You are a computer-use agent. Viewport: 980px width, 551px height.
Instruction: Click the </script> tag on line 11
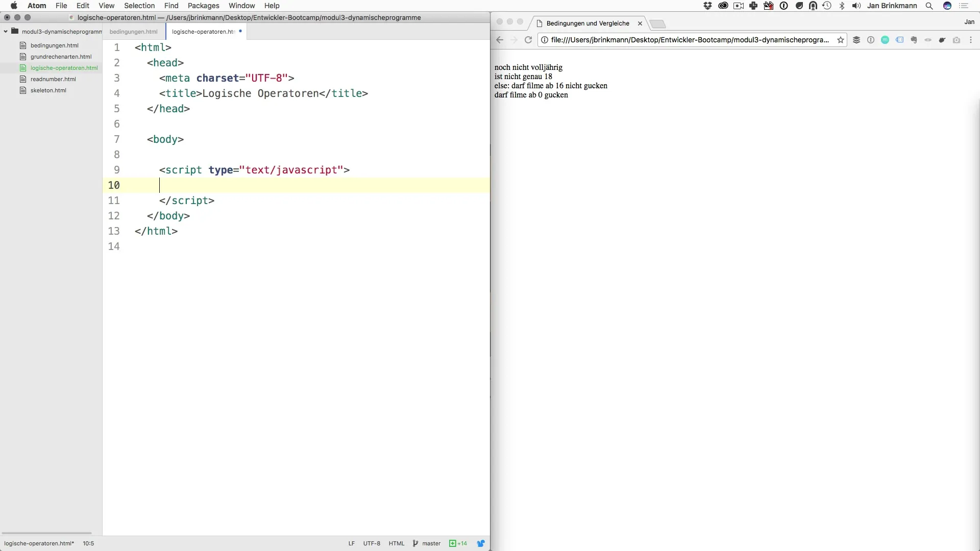187,201
